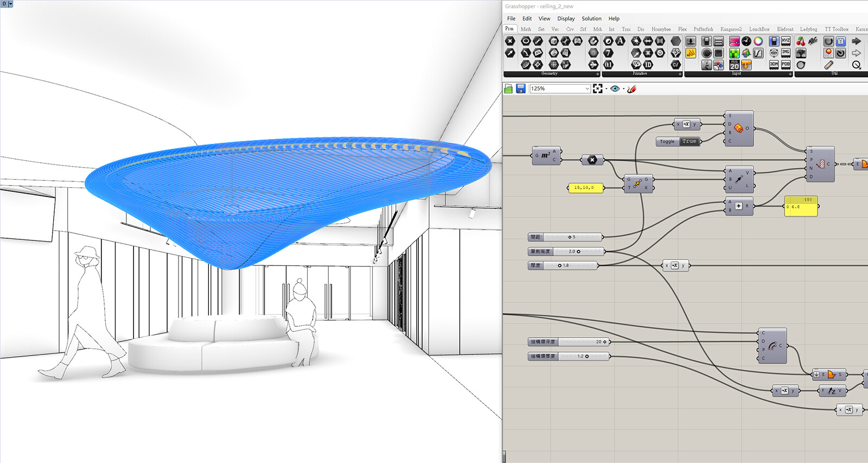Click the Open file folder icon
This screenshot has height=463, width=868.
tap(508, 88)
